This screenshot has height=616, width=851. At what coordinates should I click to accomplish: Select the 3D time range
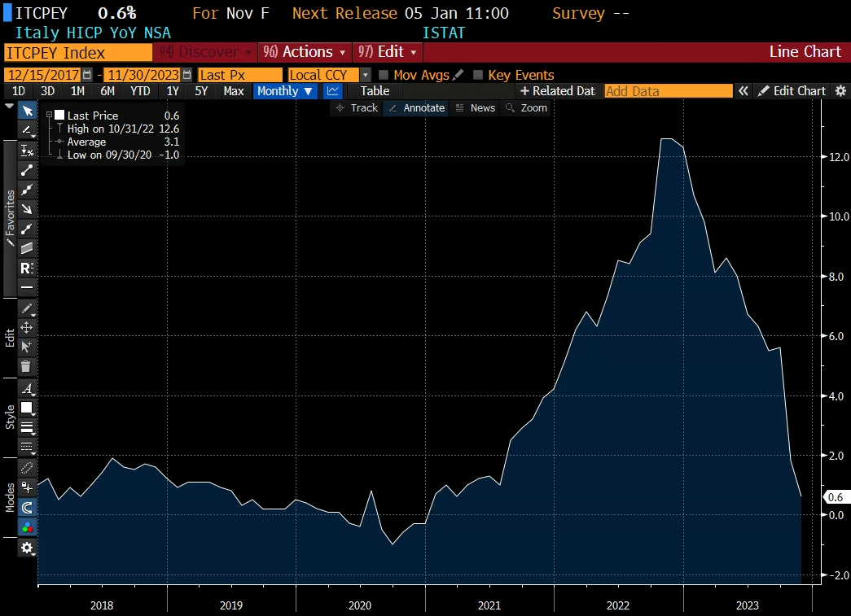(48, 91)
